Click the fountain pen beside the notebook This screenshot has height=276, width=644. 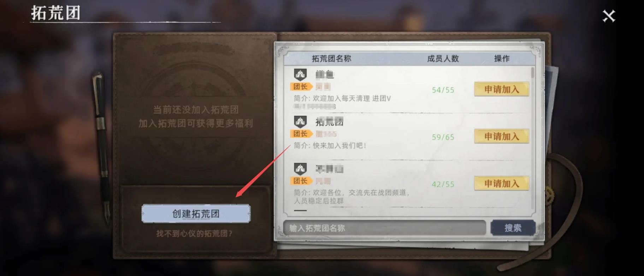[101, 148]
